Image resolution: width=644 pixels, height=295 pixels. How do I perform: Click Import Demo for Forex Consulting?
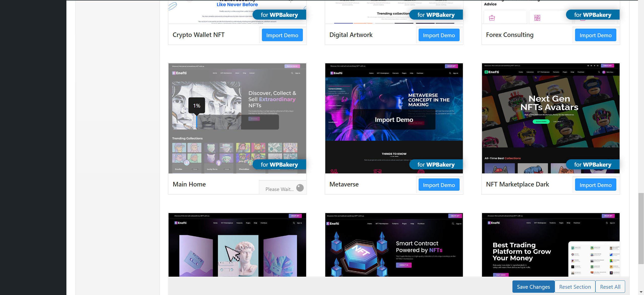pos(595,35)
